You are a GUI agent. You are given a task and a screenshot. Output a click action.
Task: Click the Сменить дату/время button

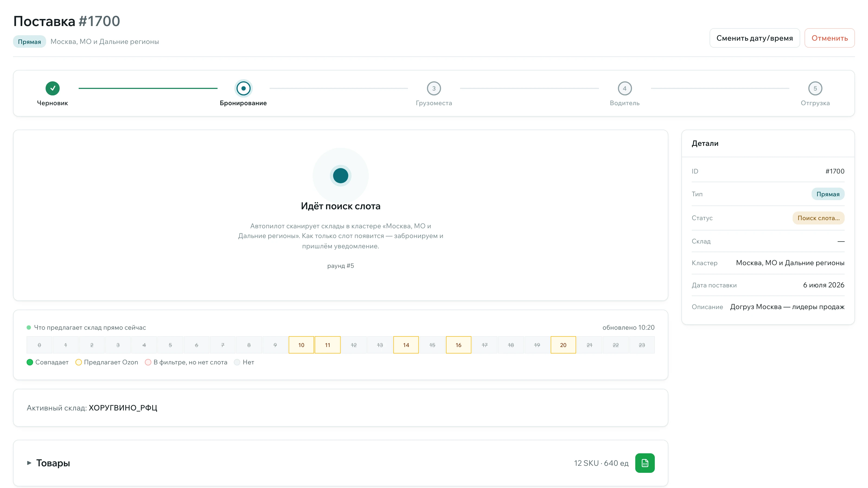754,38
